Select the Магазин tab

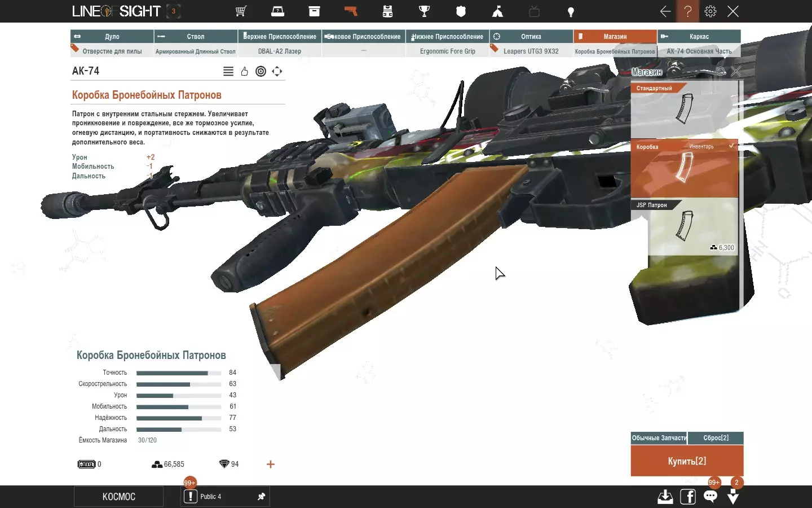[615, 36]
